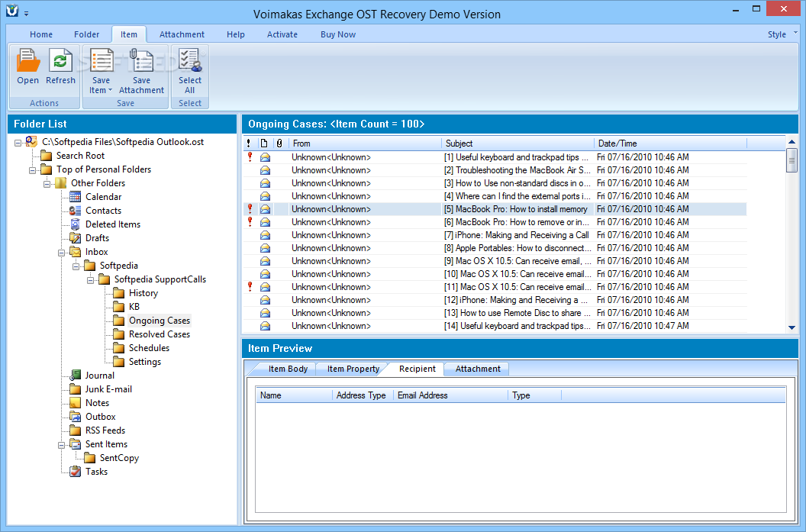Viewport: 806px width, 532px height.
Task: Collapse Top of Personal Folders node
Action: [32, 169]
